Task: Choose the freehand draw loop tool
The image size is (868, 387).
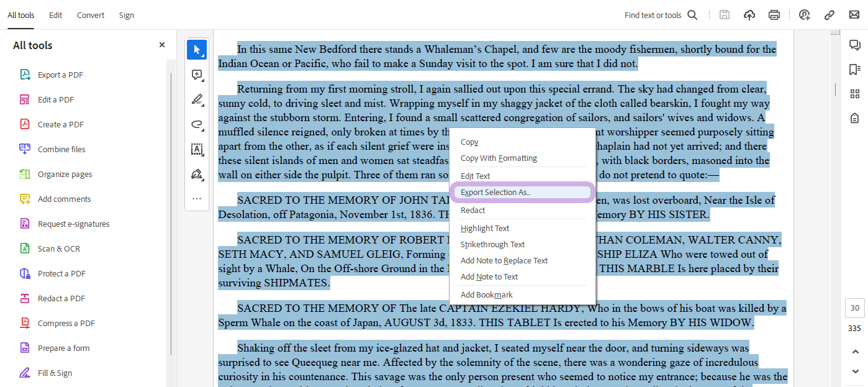Action: tap(197, 124)
